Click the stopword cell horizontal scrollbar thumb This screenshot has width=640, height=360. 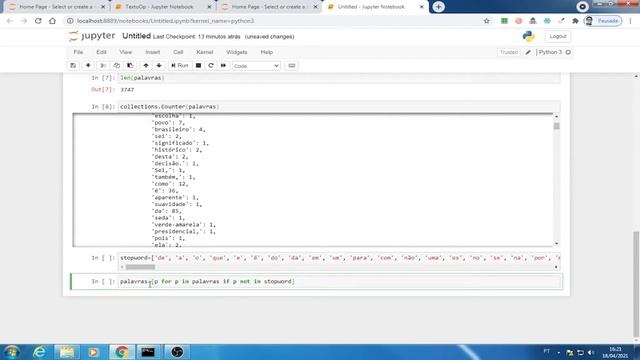140,267
